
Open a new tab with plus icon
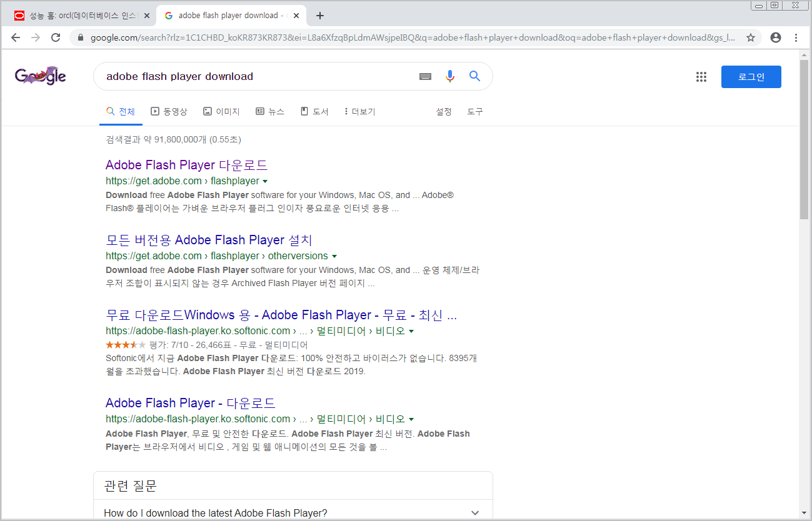pyautogui.click(x=320, y=16)
